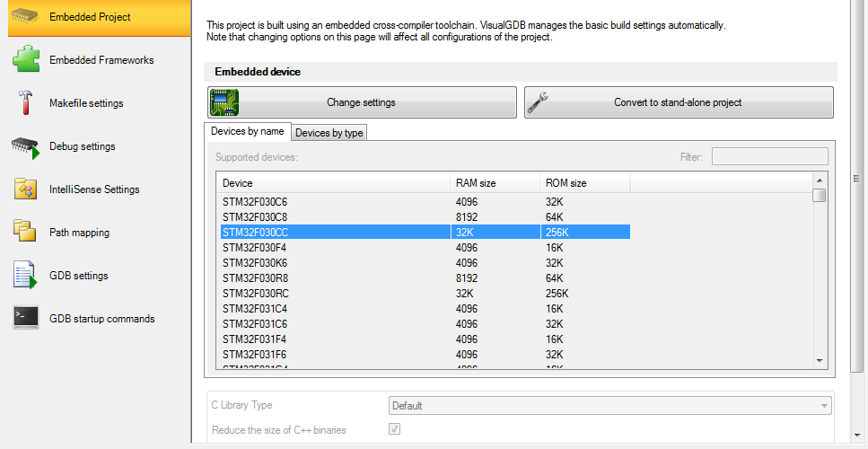Toggle Reduce the size of C++ binaries
This screenshot has height=449, width=868.
395,429
